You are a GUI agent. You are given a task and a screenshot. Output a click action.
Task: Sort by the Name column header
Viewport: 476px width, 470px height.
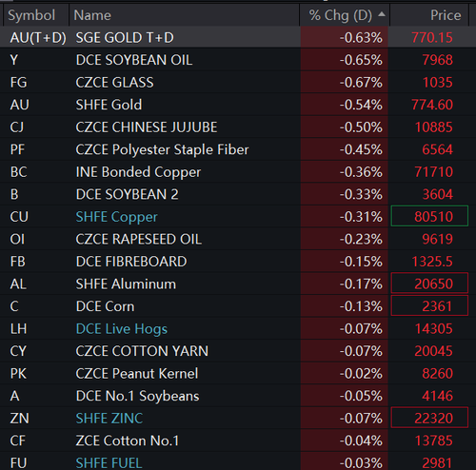point(184,15)
